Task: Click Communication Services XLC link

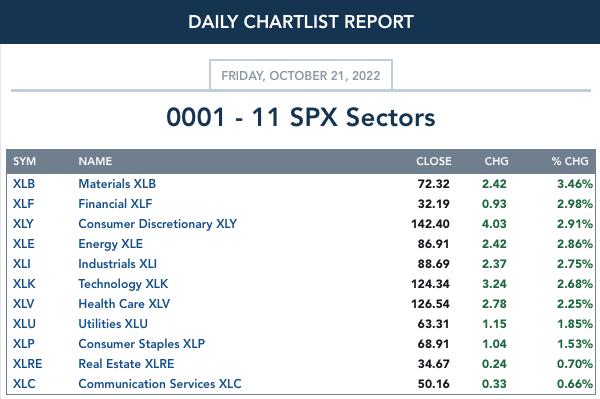Action: coord(160,384)
